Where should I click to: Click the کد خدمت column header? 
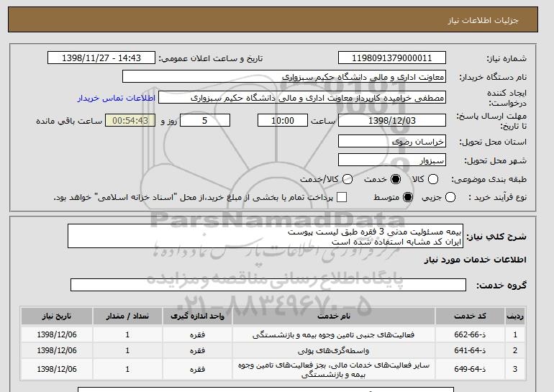click(x=470, y=316)
